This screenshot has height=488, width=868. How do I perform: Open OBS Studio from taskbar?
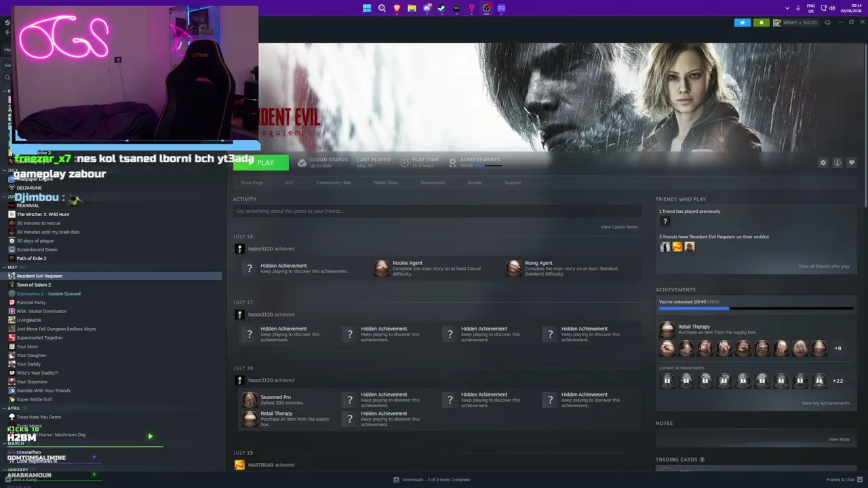(486, 8)
